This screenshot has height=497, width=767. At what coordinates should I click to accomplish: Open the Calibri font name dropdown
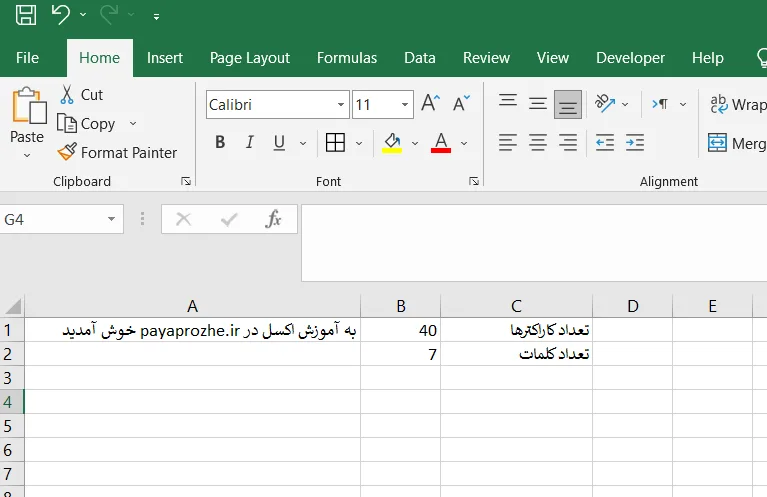click(x=340, y=105)
